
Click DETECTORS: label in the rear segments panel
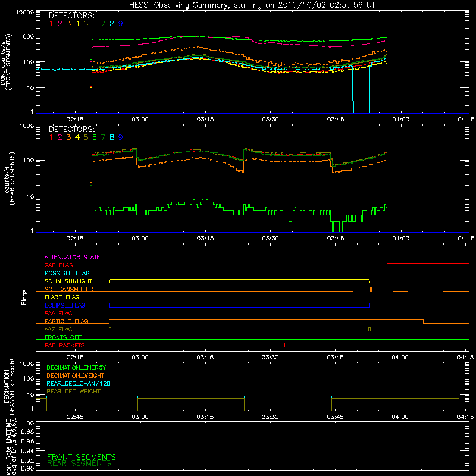pos(72,129)
